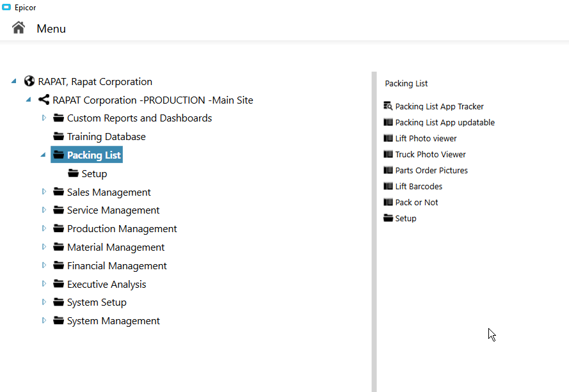This screenshot has height=392, width=569.
Task: Expand the System Management folder arrow
Action: (x=44, y=320)
